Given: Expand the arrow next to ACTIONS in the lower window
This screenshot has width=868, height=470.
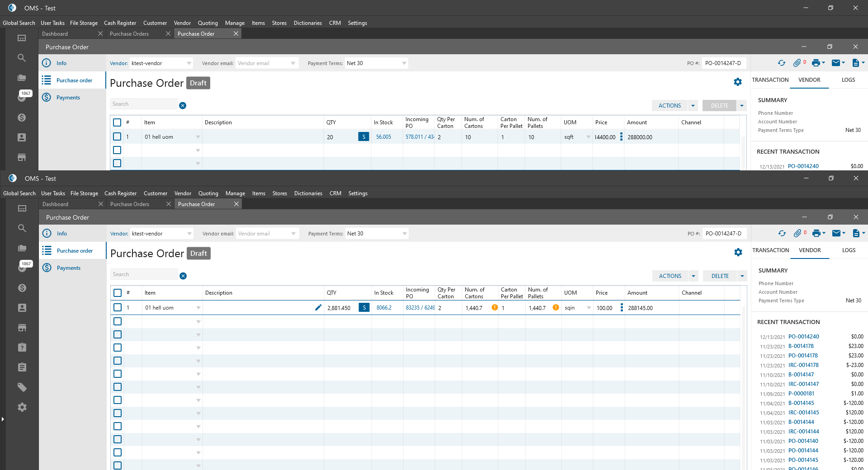Looking at the screenshot, I should (x=693, y=276).
